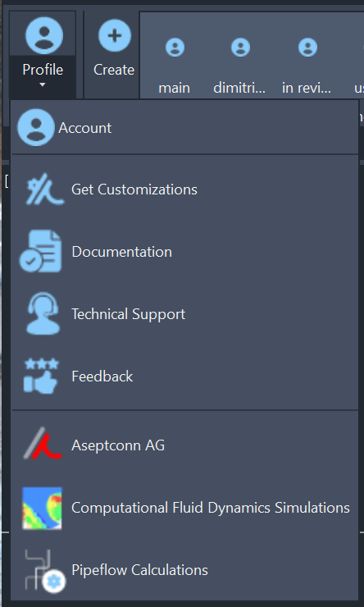Open Documentation from the menu
Screen dimensions: 364x607
(184, 252)
